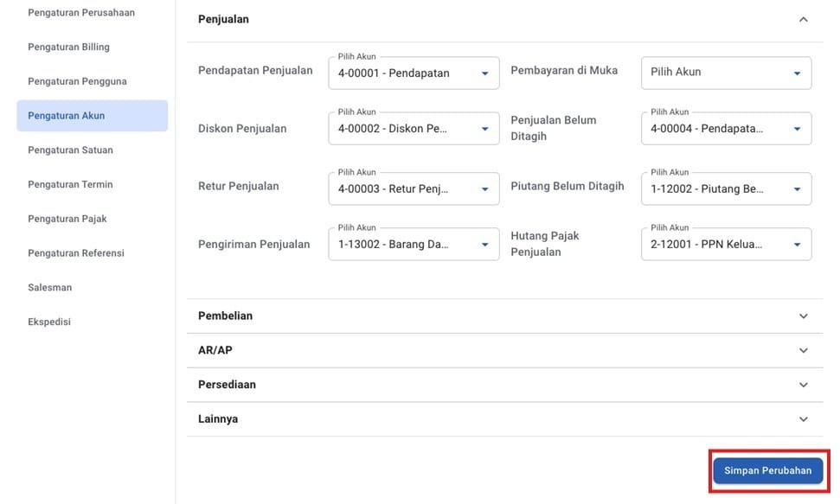Open the Penjualan Belum Ditagih dropdown

point(726,129)
